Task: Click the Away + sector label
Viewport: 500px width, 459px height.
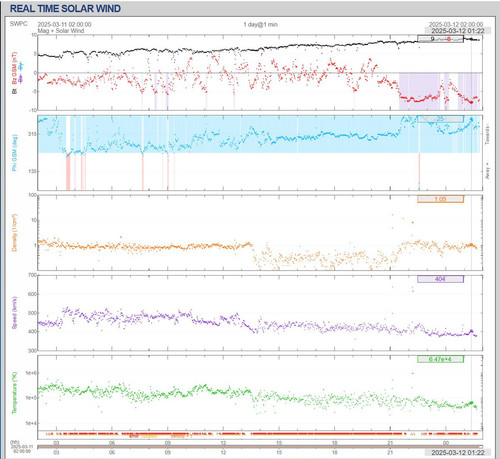Action: coord(487,171)
